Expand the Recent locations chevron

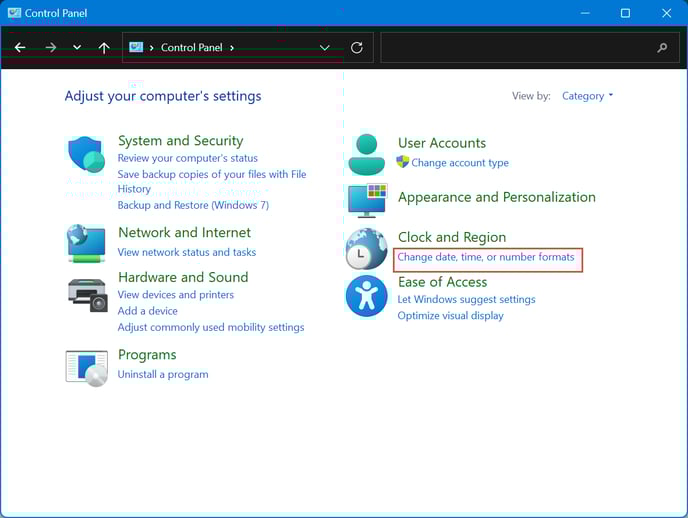coord(77,47)
